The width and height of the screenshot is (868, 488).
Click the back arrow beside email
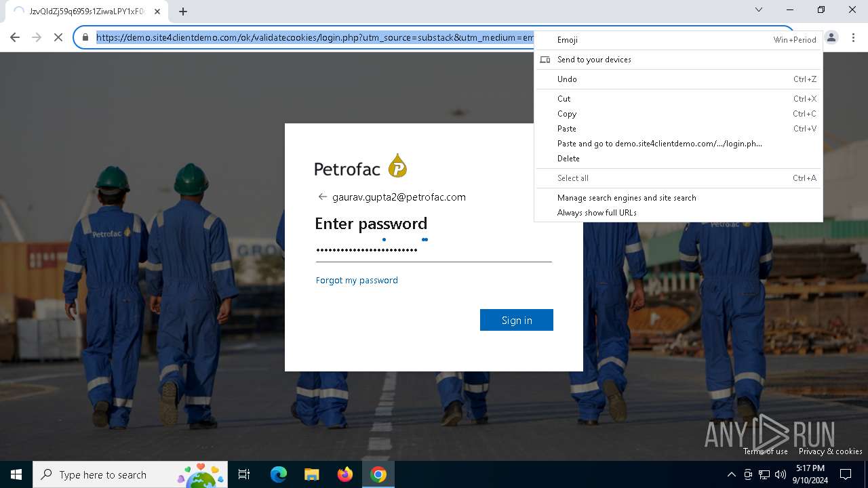[322, 197]
